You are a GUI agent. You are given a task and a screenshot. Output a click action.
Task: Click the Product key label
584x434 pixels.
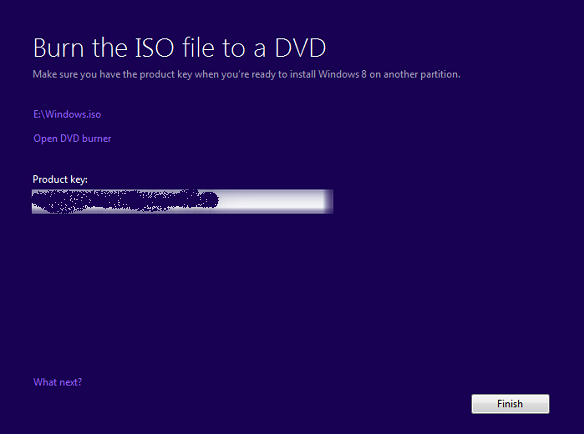pos(60,180)
